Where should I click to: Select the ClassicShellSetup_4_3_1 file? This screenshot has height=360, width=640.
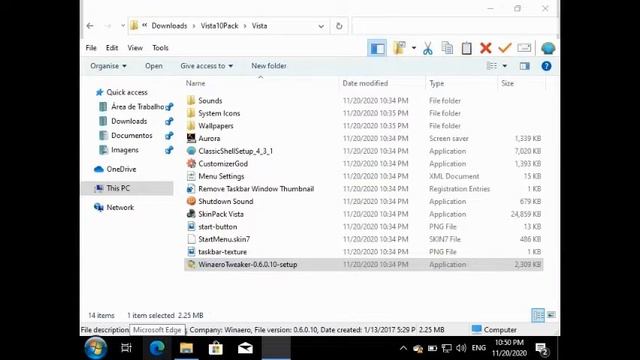235,151
